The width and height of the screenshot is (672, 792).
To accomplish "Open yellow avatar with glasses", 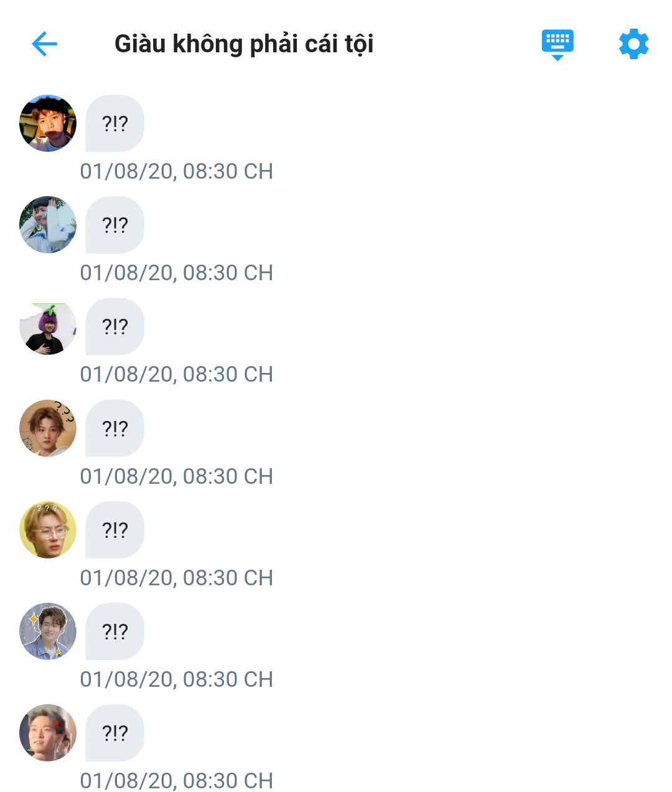I will coord(48,530).
